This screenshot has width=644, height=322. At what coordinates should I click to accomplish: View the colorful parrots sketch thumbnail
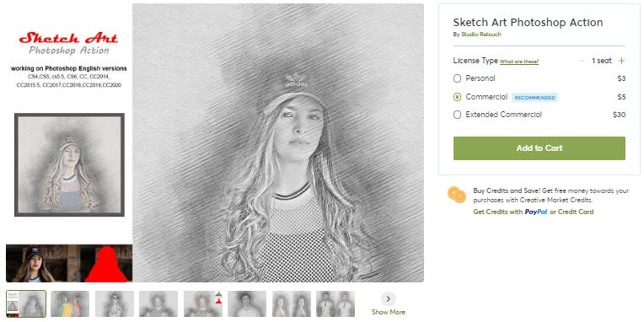70,304
